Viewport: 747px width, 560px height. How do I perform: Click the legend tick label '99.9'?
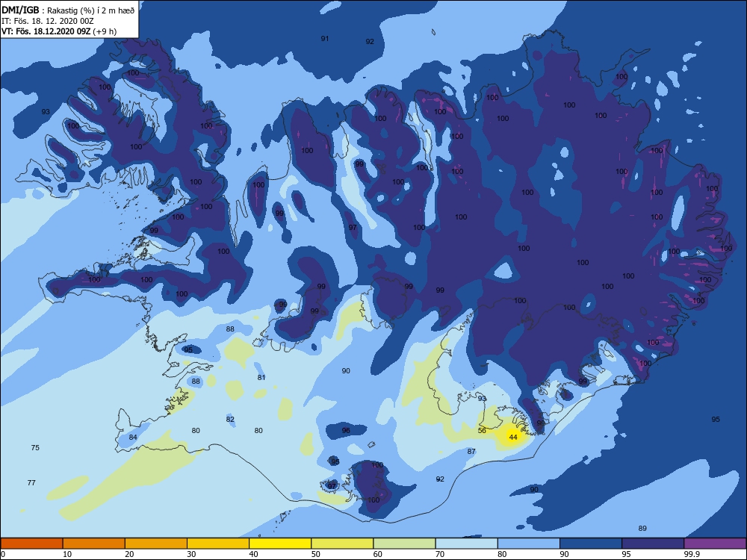pos(692,554)
